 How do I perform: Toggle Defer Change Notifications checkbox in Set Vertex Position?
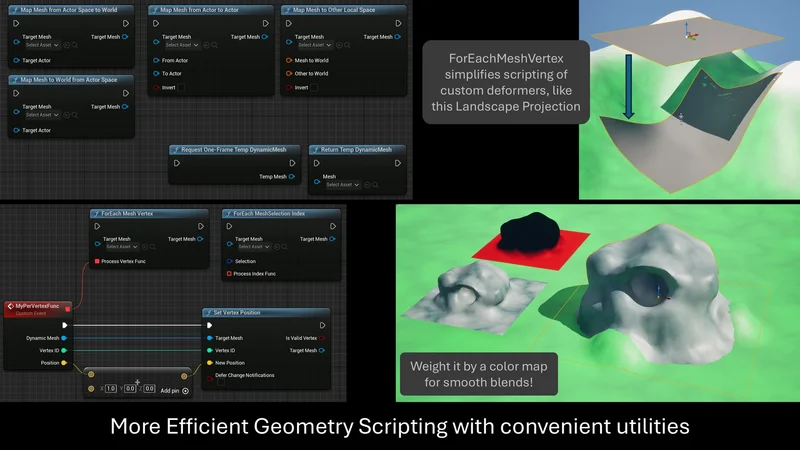pyautogui.click(x=221, y=382)
